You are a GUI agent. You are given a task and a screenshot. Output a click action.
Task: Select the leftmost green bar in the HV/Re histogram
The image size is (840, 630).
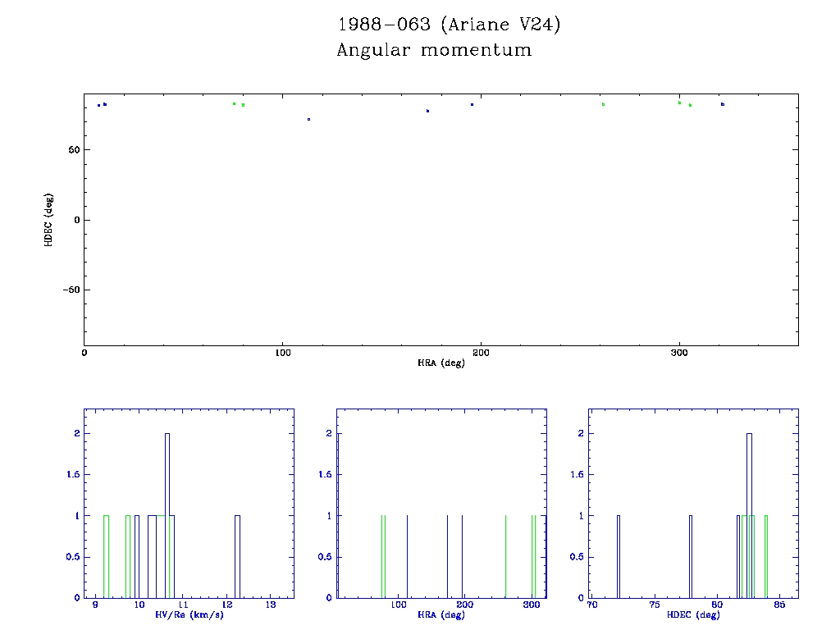point(106,556)
